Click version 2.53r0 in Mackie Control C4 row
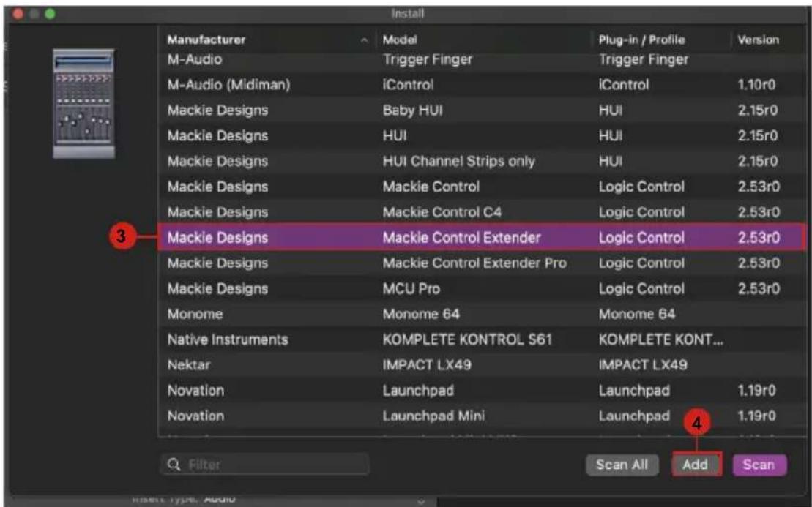 (x=759, y=212)
